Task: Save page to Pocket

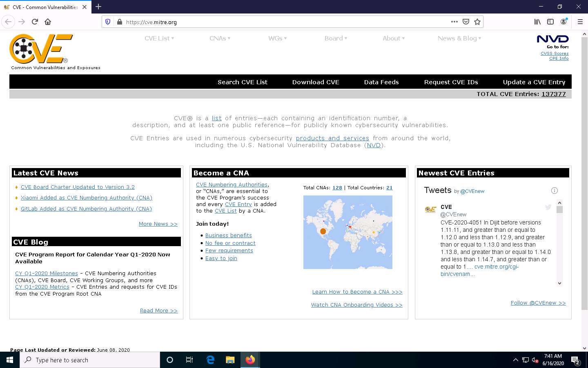Action: (466, 22)
